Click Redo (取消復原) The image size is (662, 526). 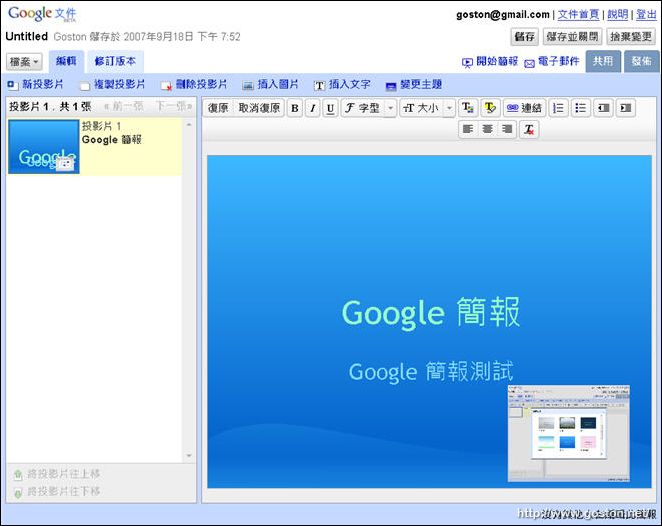pos(259,108)
